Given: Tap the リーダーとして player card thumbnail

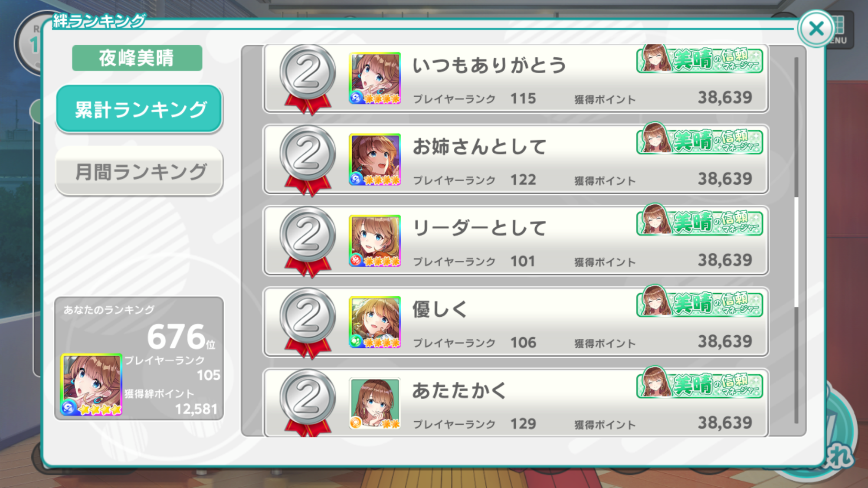Looking at the screenshot, I should [x=375, y=241].
